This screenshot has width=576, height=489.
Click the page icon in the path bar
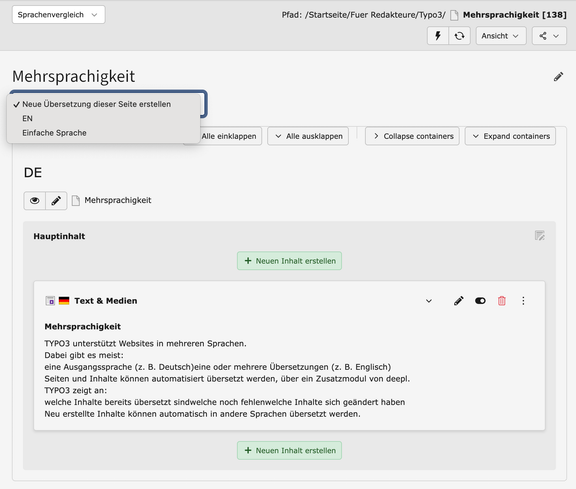pos(454,15)
